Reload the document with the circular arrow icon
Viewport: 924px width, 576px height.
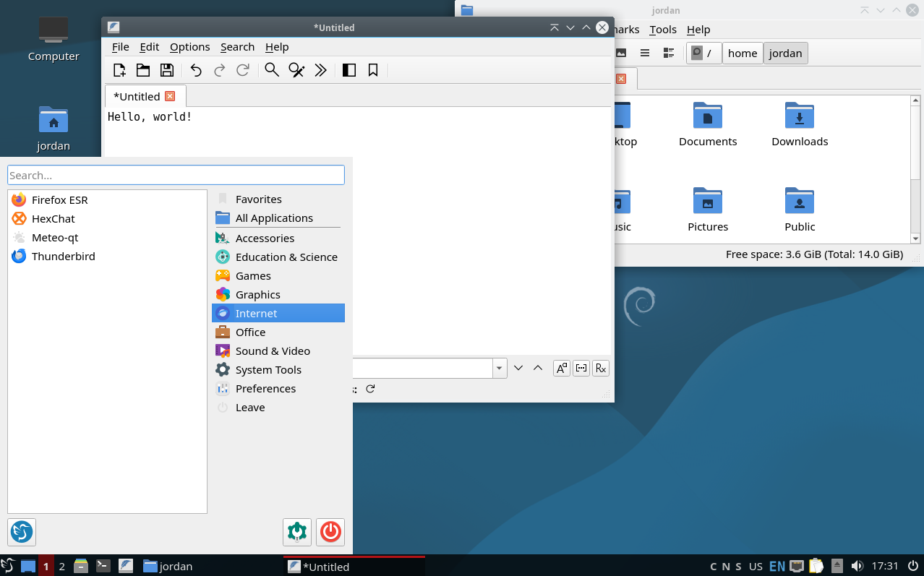click(x=243, y=70)
